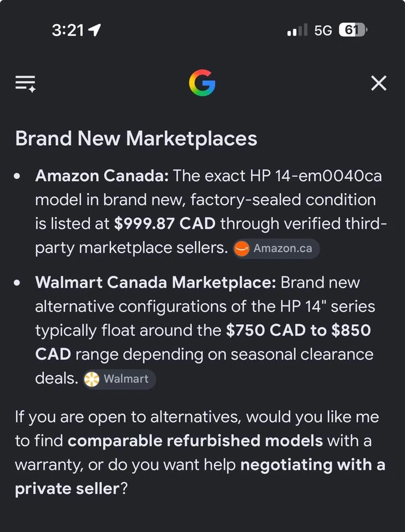Tap the battery indicator showing 61
405x532 pixels.
353,30
